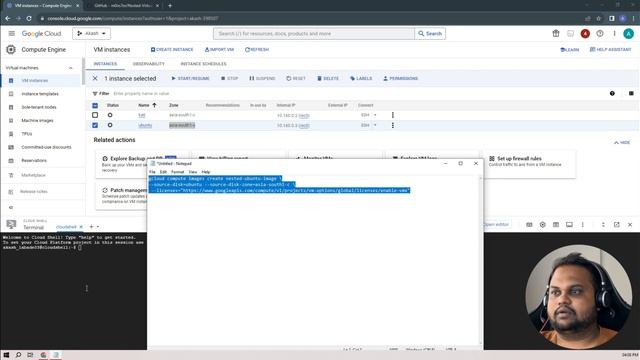This screenshot has height=360, width=640.
Task: Click Create Instance button
Action: pyautogui.click(x=172, y=49)
